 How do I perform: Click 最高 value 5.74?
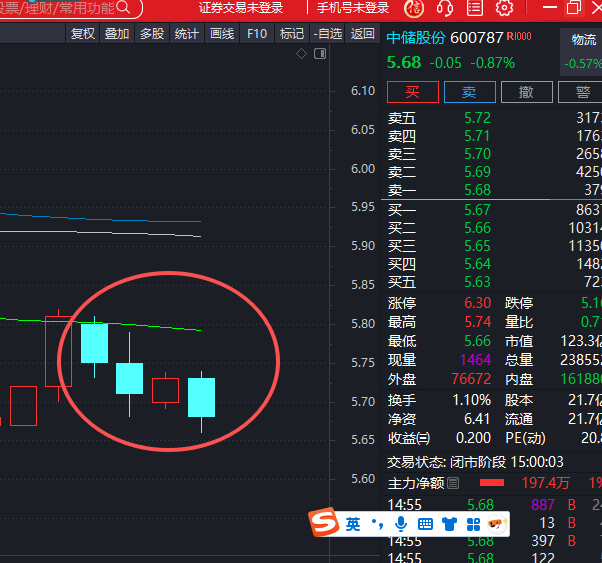pyautogui.click(x=478, y=322)
